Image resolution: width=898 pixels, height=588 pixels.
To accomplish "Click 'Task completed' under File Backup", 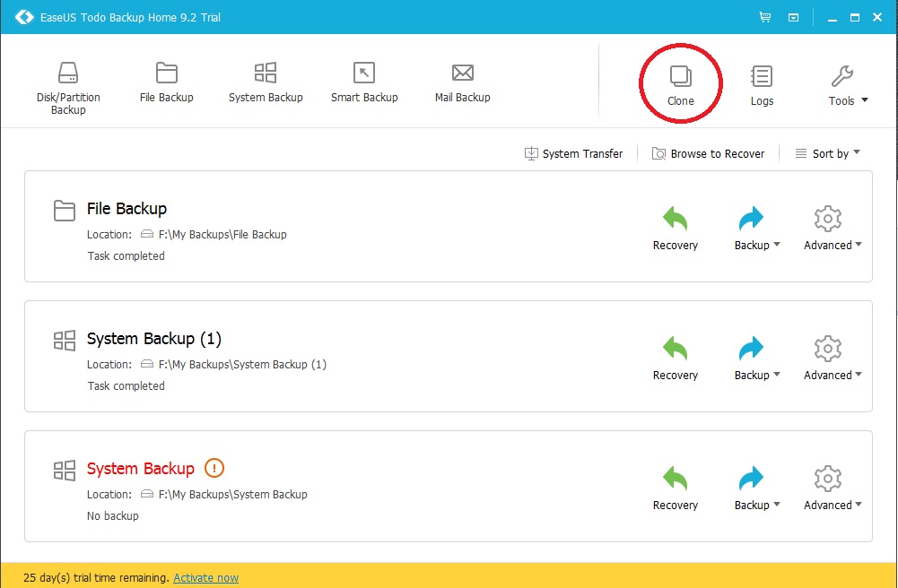I will pos(126,256).
